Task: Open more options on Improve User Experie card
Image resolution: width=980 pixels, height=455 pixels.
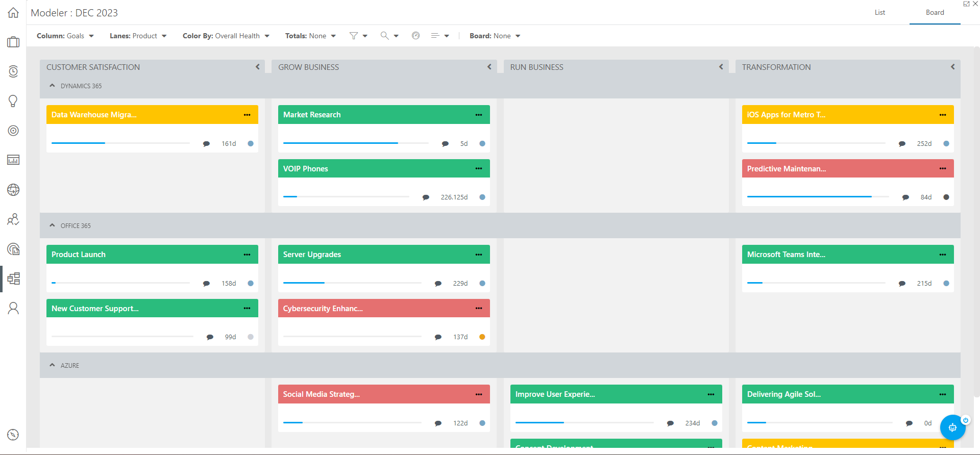Action: point(711,394)
